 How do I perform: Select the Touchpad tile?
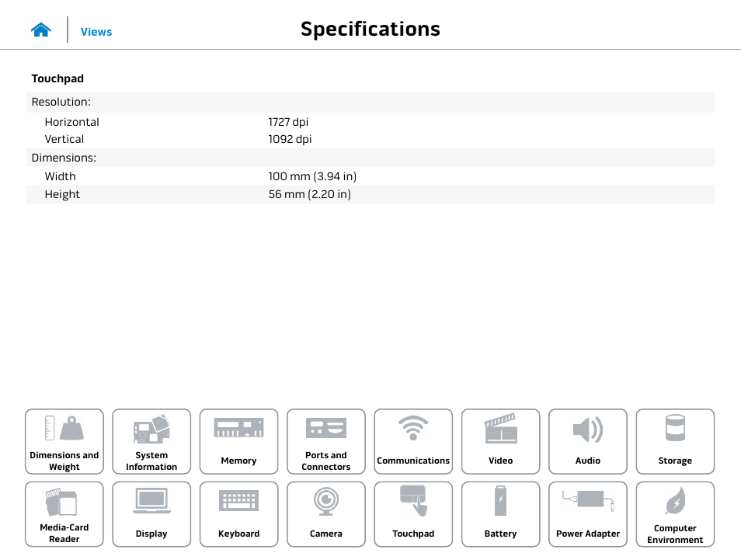point(413,514)
